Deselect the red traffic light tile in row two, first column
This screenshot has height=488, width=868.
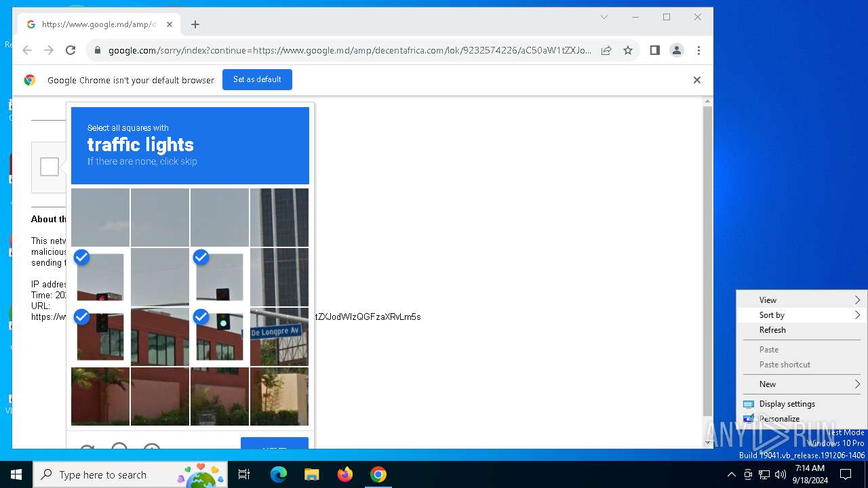click(100, 277)
